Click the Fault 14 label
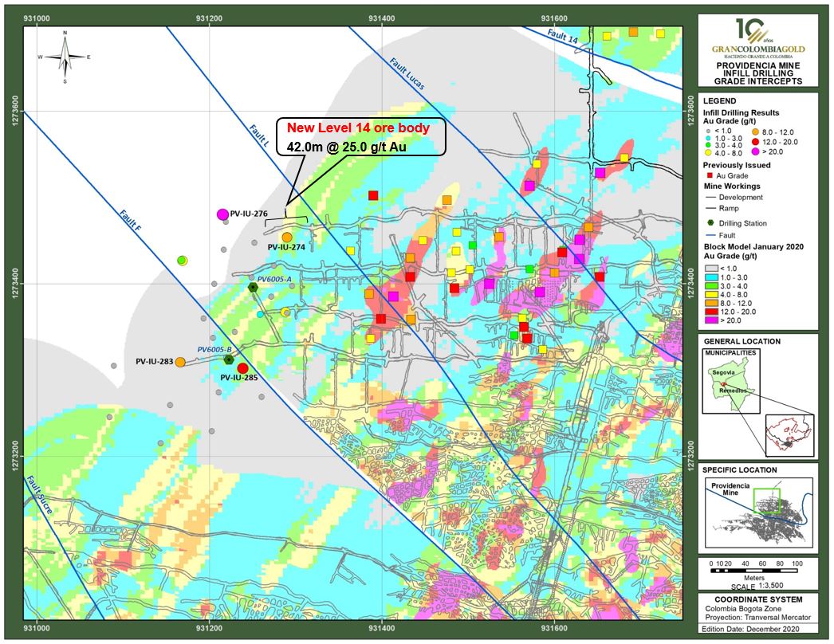The width and height of the screenshot is (834, 644). click(562, 37)
